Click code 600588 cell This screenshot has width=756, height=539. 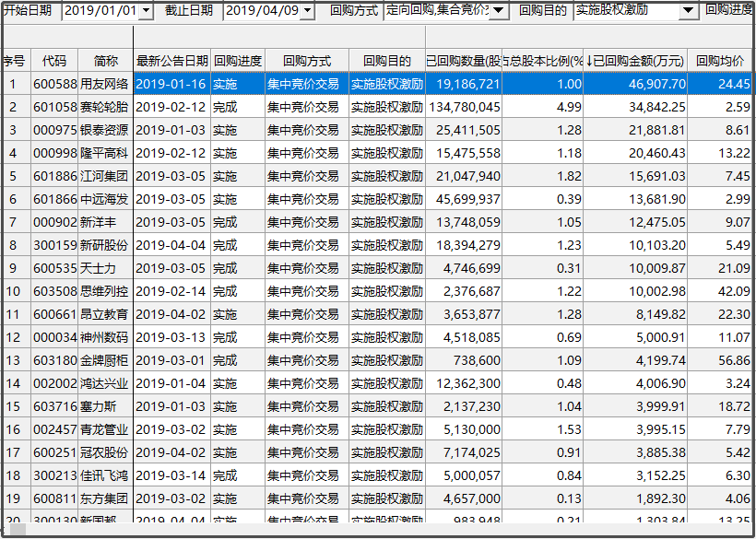click(x=54, y=84)
